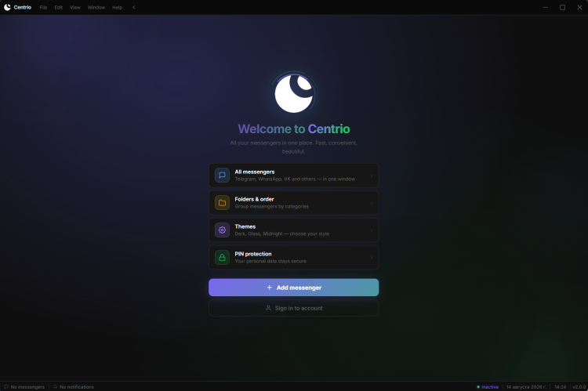The width and height of the screenshot is (588, 391).
Task: Expand Folders & order row chevron
Action: (x=372, y=203)
